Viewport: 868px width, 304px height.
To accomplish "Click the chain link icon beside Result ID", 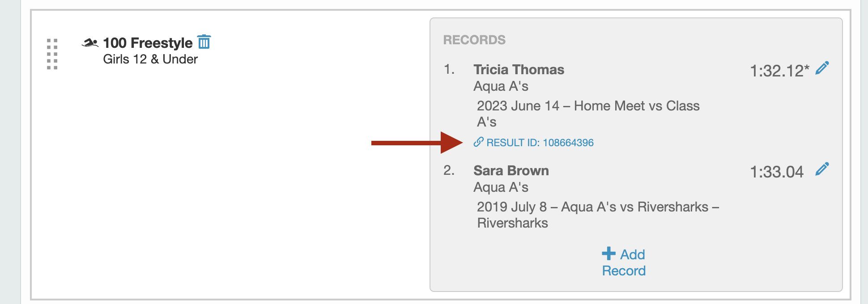I will coord(478,142).
